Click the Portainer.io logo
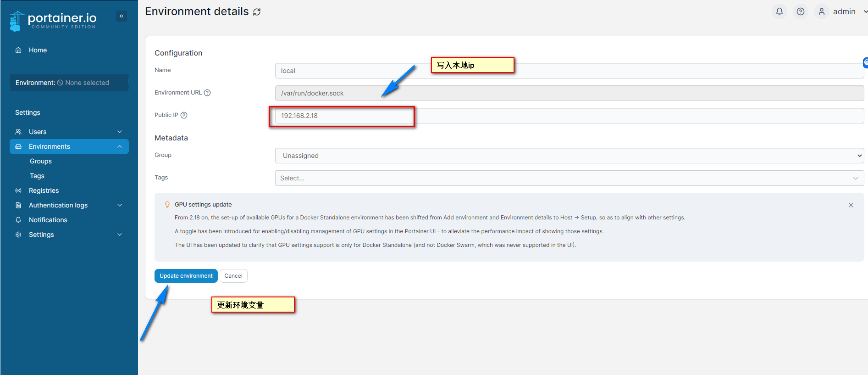 click(x=53, y=20)
